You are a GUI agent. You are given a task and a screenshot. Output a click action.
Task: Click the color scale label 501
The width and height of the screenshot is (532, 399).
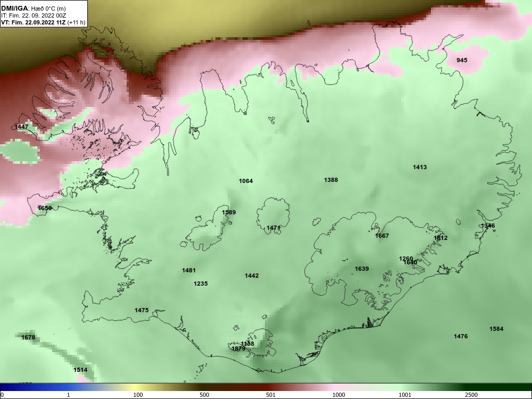(271, 395)
